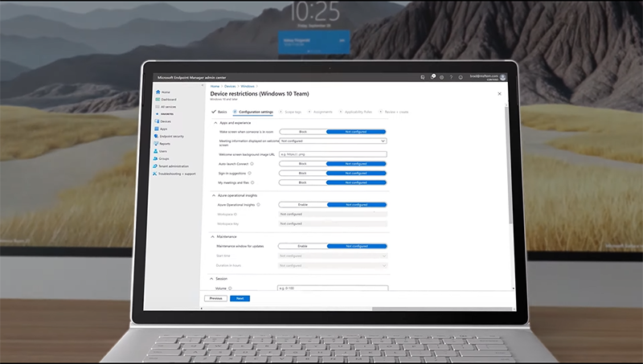
Task: Open Meeting information displayed on welcome screen dropdown
Action: tap(333, 141)
